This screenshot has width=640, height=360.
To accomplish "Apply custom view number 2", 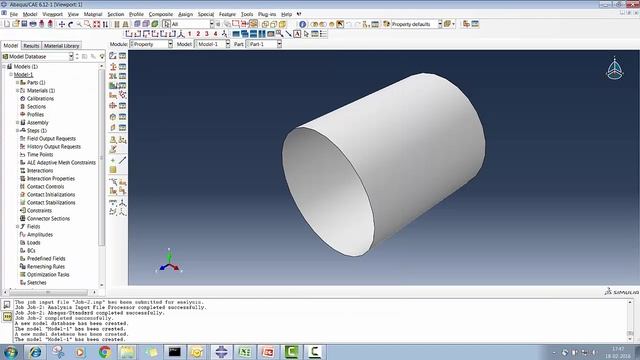I will (198, 34).
